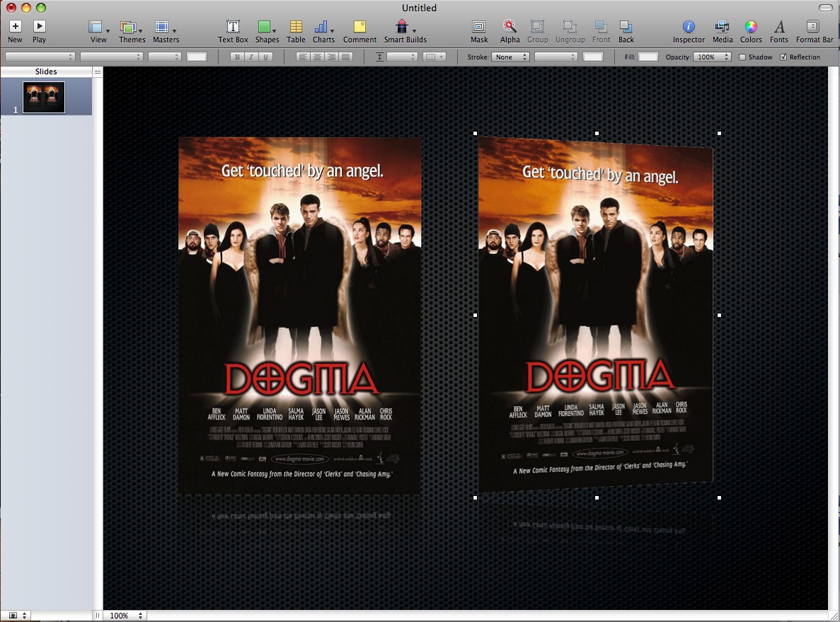Open the 100% zoom level dropdown
Viewport: 840px width, 622px height.
tap(125, 616)
